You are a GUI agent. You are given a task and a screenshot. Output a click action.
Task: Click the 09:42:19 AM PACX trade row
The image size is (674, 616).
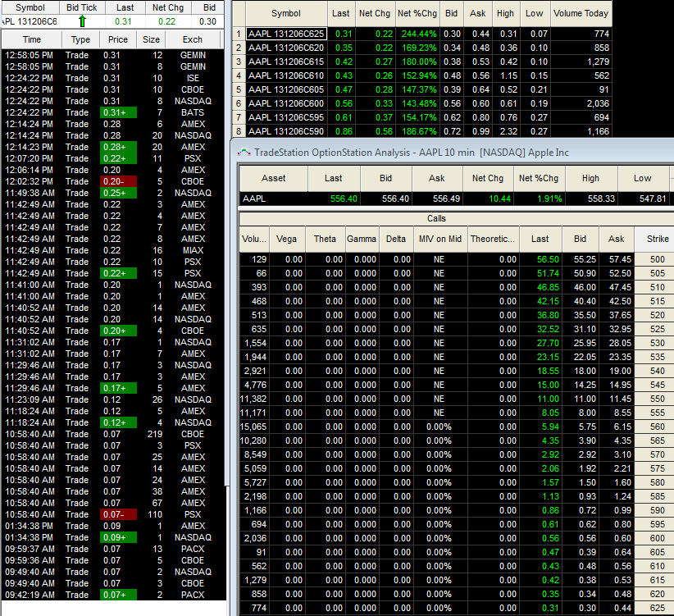coord(113,595)
